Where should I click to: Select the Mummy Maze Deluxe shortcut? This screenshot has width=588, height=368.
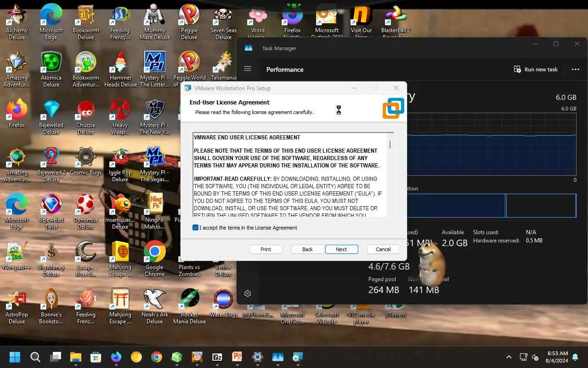(x=155, y=22)
